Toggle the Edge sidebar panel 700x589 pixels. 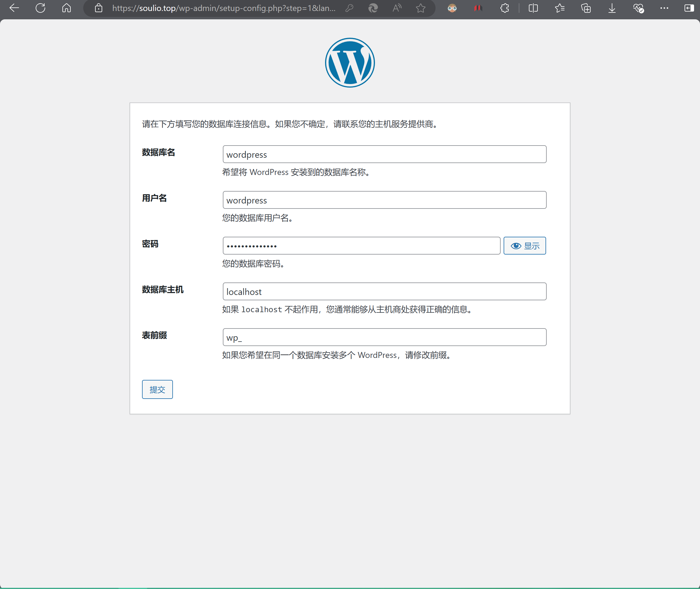[689, 8]
